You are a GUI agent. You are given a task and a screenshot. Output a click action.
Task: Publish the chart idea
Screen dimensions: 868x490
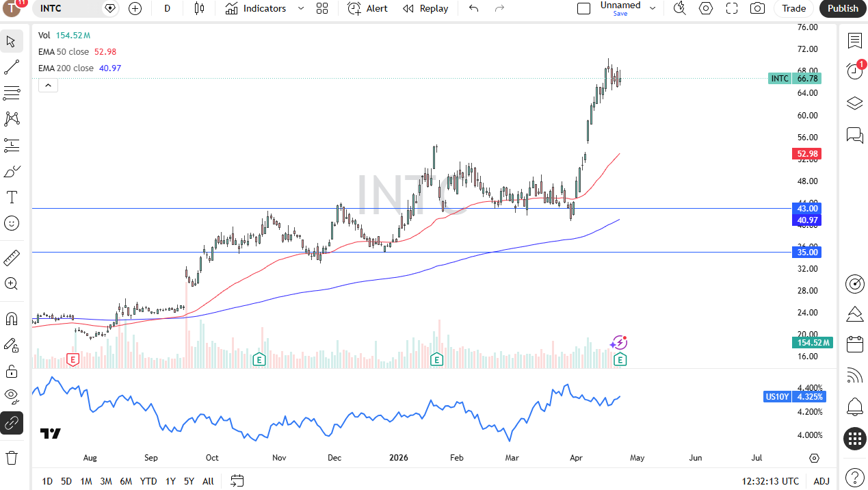pyautogui.click(x=843, y=8)
